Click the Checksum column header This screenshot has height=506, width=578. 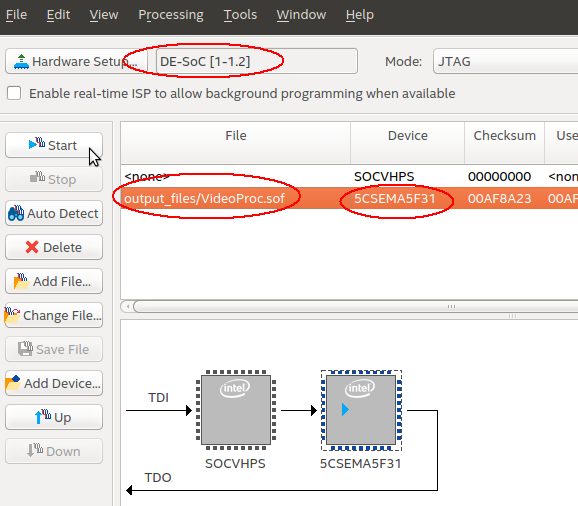pyautogui.click(x=504, y=136)
